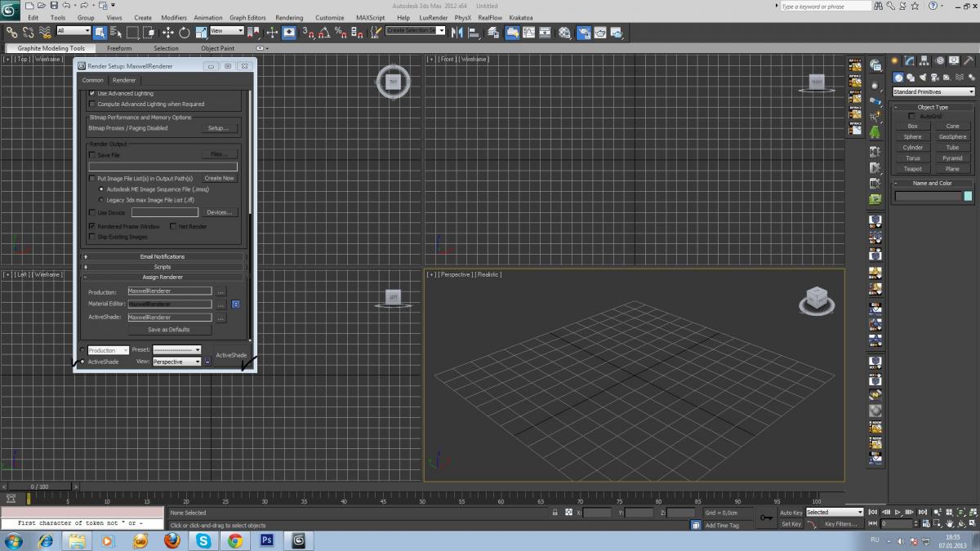Uncheck Use Advanced Lighting checkbox
Screen dimensions: 980x551
(92, 94)
